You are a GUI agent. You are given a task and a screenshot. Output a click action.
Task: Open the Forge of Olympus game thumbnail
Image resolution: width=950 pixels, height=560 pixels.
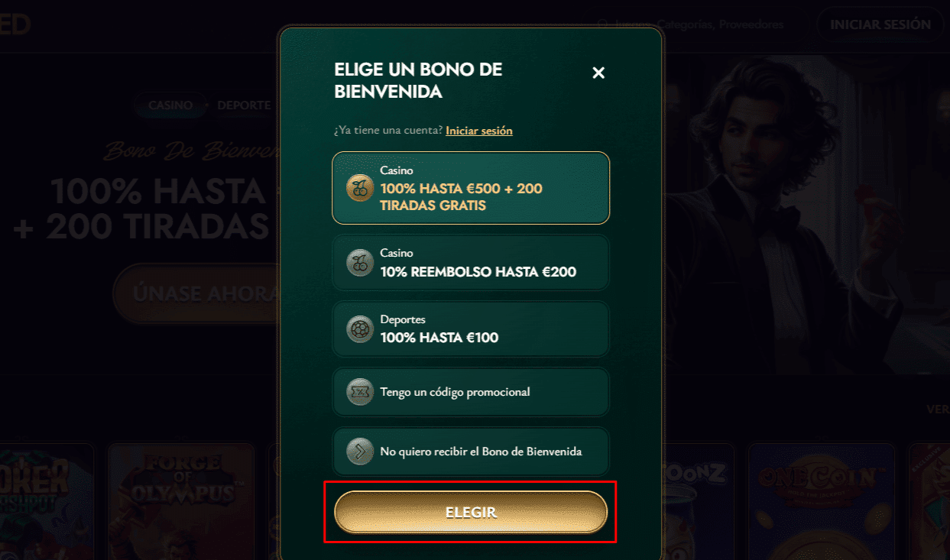pos(181,501)
